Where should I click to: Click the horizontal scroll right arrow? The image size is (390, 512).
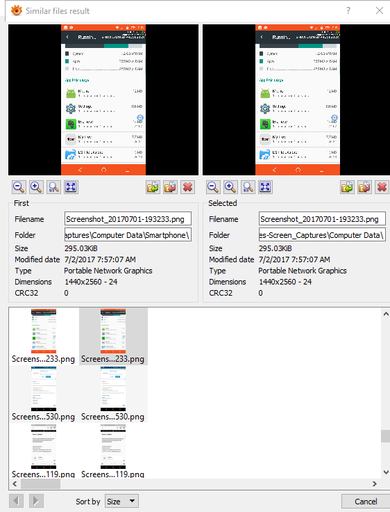coord(375,484)
